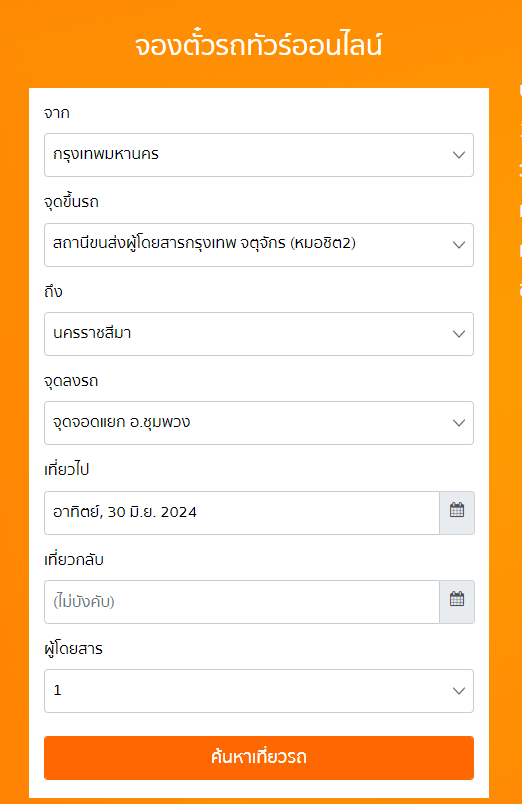Click the จุดลงรถ field label
Screen dimensions: 522x804
point(71,381)
